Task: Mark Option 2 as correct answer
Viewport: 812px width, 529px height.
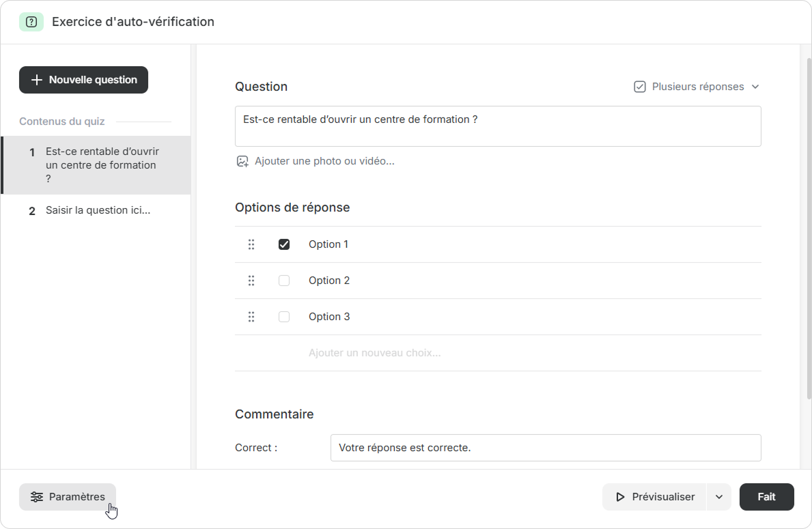Action: 284,281
